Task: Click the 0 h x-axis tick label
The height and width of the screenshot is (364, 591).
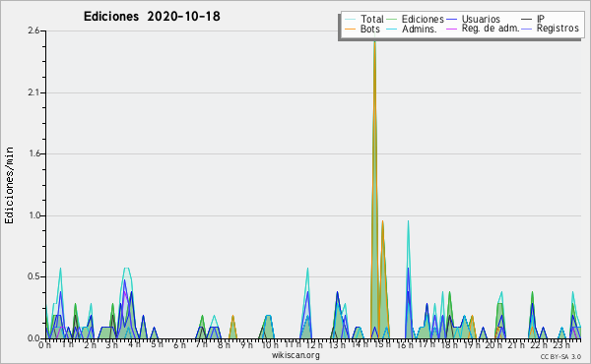Action: (44, 344)
